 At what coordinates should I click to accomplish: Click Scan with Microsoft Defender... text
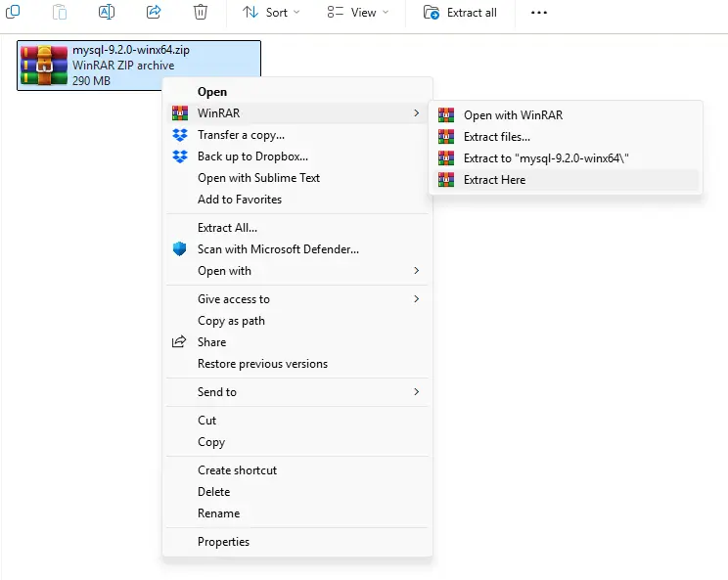[x=278, y=249]
